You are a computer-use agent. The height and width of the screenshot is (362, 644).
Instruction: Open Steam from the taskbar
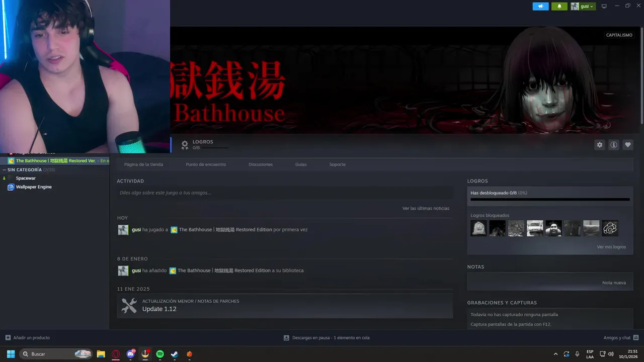(x=175, y=354)
